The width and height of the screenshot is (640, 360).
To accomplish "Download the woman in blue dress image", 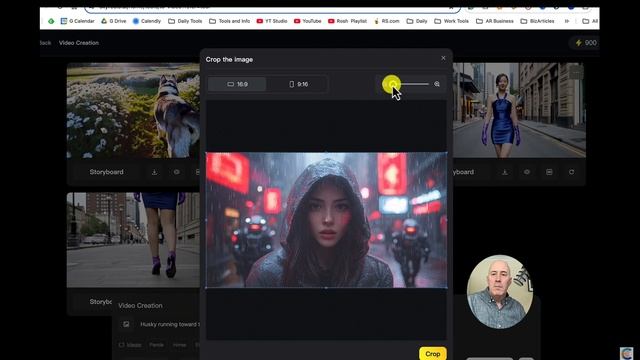I will click(x=505, y=172).
